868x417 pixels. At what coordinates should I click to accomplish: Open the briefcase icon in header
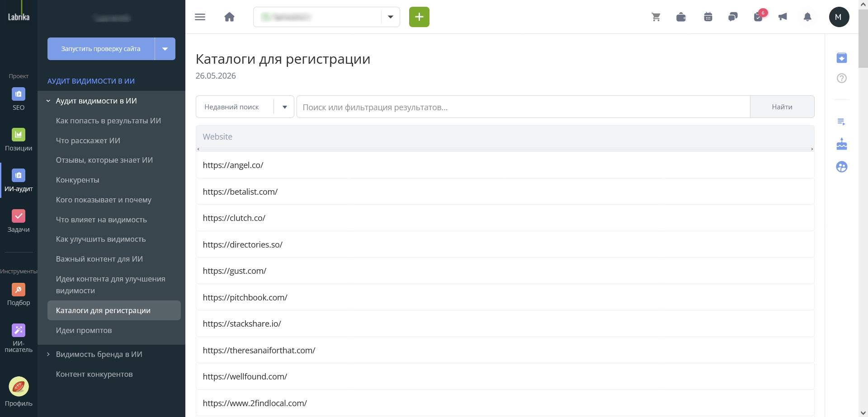[x=681, y=17]
